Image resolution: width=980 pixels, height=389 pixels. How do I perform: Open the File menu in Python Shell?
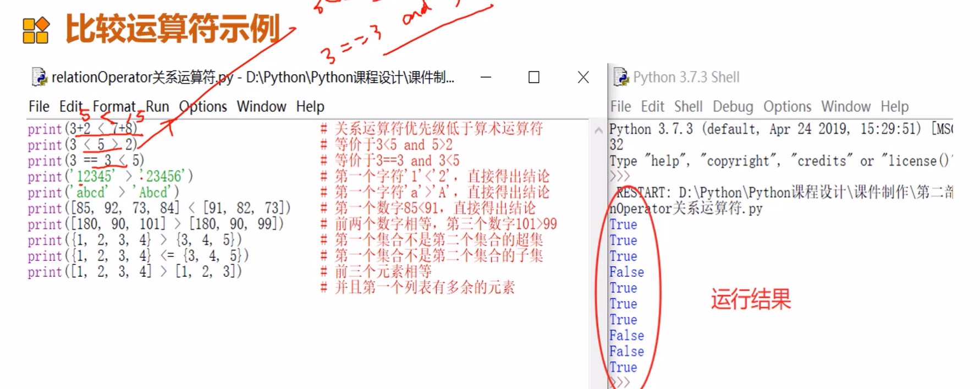621,106
